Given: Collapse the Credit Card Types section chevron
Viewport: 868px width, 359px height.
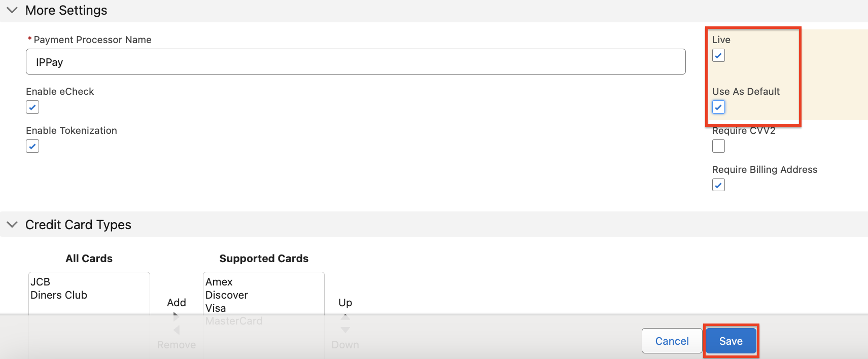Looking at the screenshot, I should click(x=12, y=225).
